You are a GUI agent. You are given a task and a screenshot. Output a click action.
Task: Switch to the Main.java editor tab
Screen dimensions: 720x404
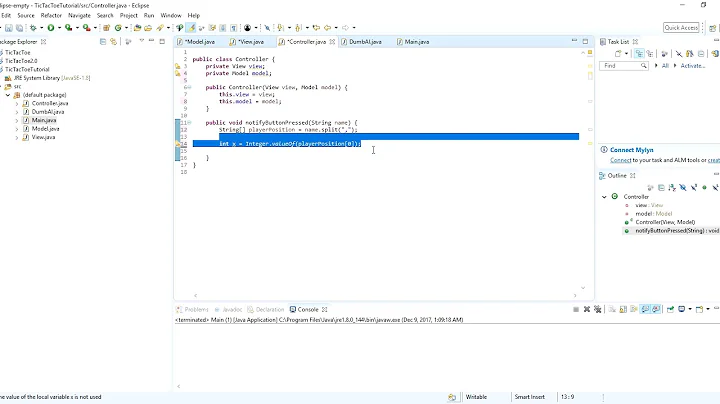(416, 42)
